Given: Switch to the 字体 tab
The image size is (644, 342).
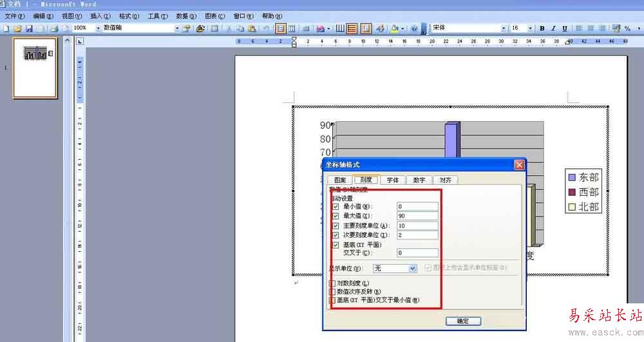Looking at the screenshot, I should click(393, 180).
